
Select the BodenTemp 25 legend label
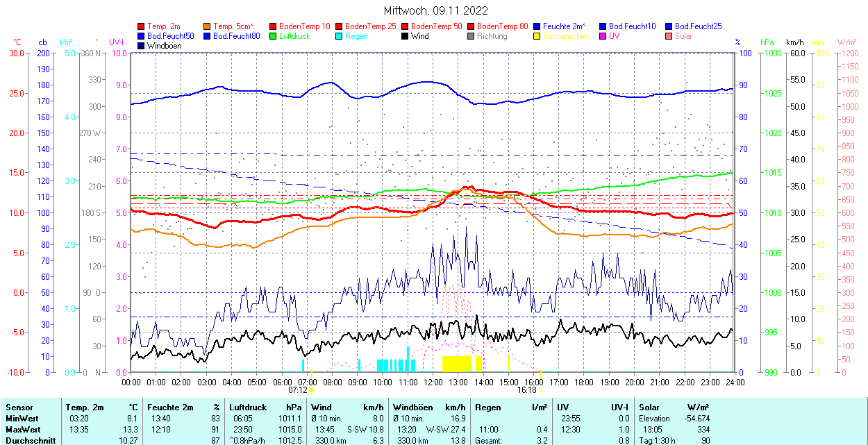370,26
